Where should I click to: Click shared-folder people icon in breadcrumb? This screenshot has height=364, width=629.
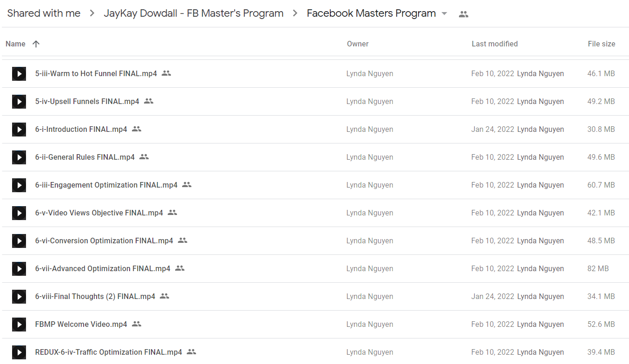[x=463, y=14]
